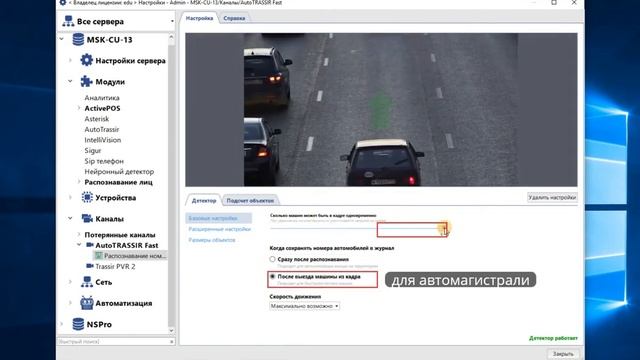The image size is (640, 360).
Task: Select Sip телефон module
Action: click(104, 161)
